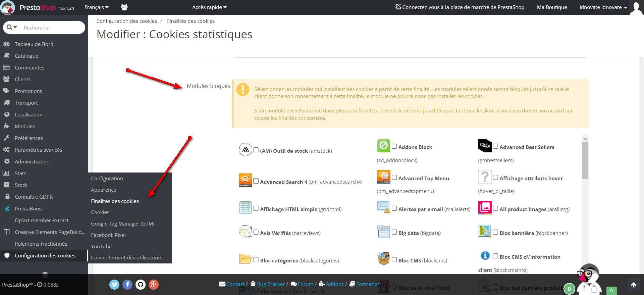Check the (AM) Outil de stock checkbox
Image resolution: width=644 pixels, height=295 pixels.
[x=256, y=150]
